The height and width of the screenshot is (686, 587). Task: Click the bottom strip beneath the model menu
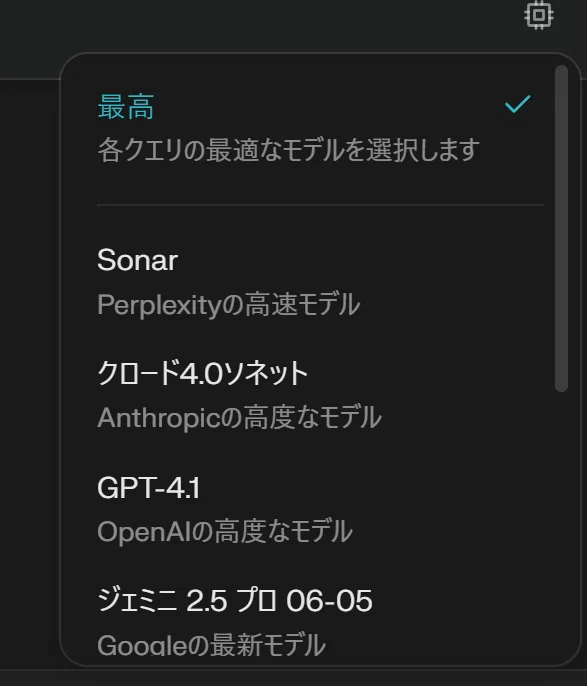294,677
